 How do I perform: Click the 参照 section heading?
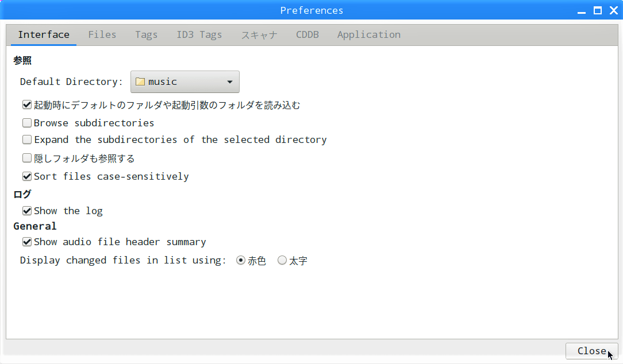[x=22, y=60]
